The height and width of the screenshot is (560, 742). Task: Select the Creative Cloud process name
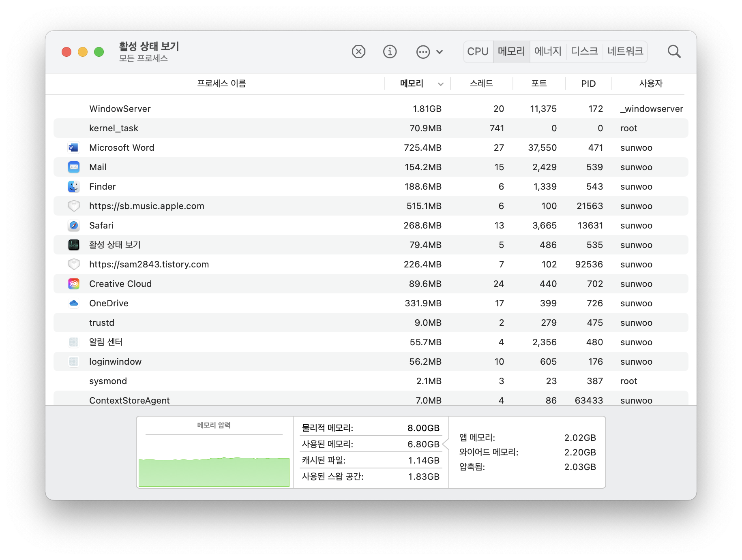click(x=120, y=284)
